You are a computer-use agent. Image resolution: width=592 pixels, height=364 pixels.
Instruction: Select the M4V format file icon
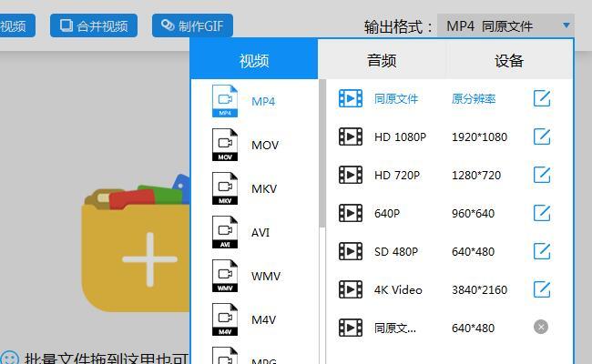[225, 320]
